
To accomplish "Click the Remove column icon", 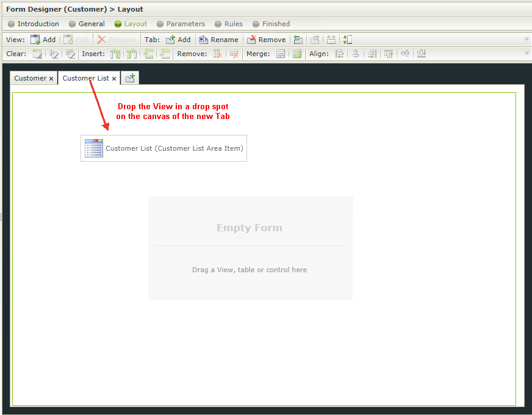I will [217, 54].
